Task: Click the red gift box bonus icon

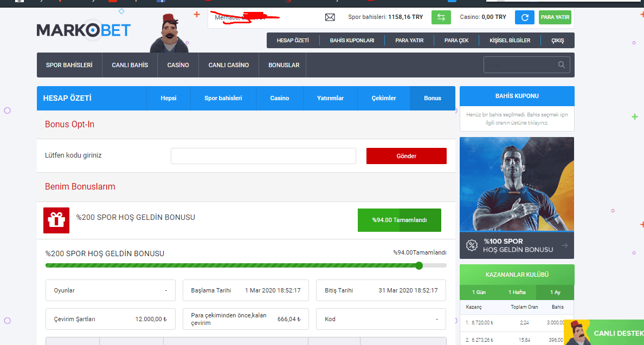Action: point(56,220)
